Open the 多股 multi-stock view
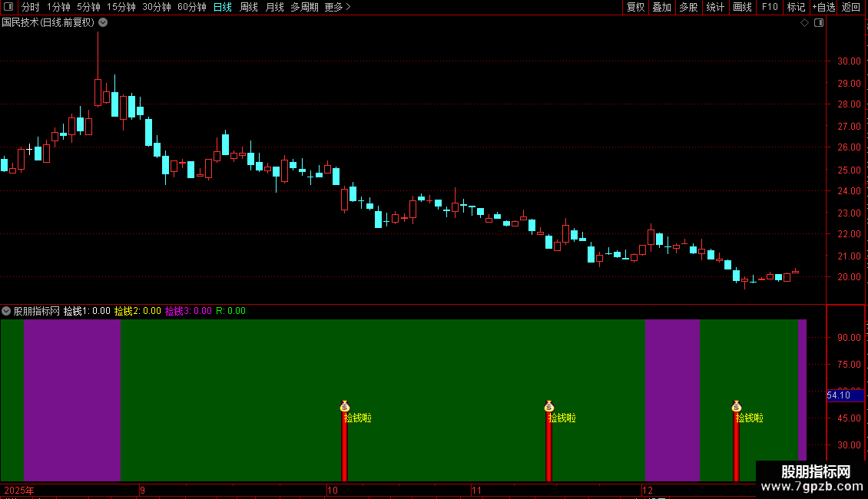Screen dimensions: 868x499 pos(688,7)
